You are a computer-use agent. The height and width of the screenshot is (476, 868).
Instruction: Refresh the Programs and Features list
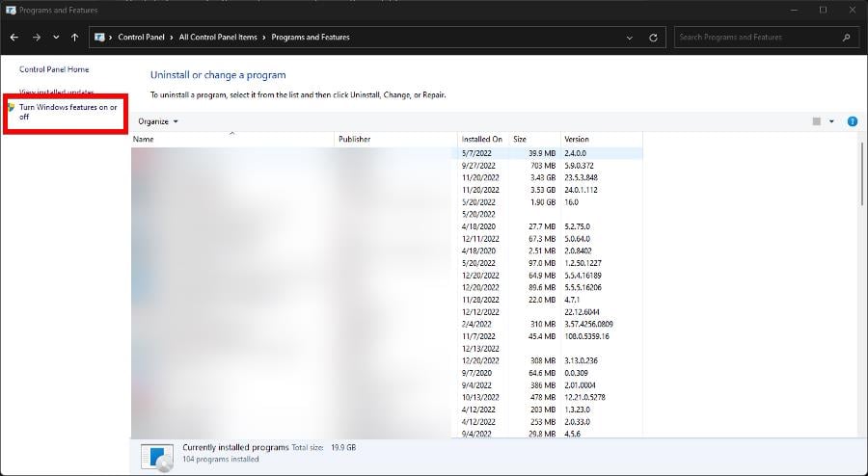(653, 38)
